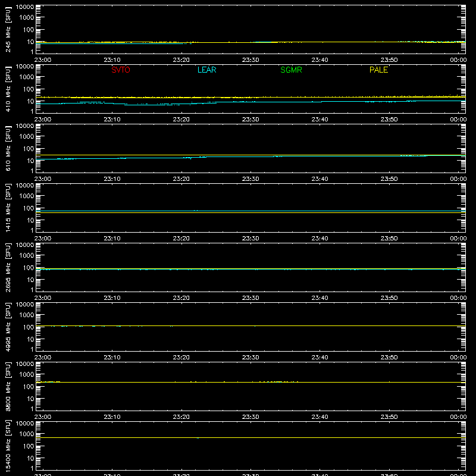Click 23:20 time label below 410 MHz plot

point(181,120)
